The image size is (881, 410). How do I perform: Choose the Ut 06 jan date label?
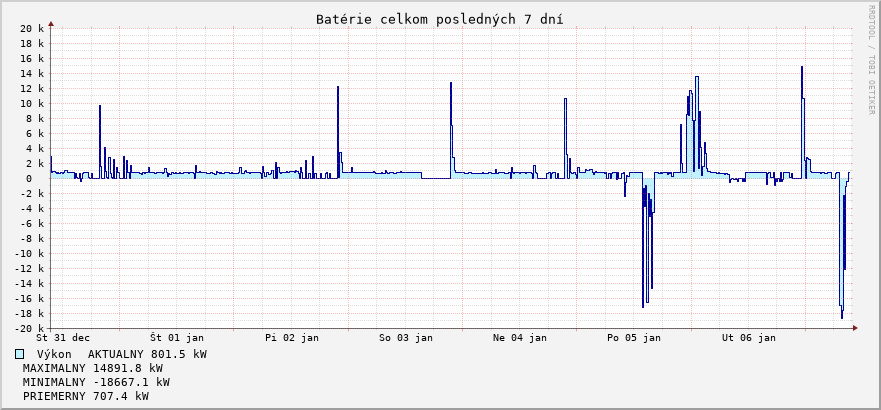pos(749,338)
